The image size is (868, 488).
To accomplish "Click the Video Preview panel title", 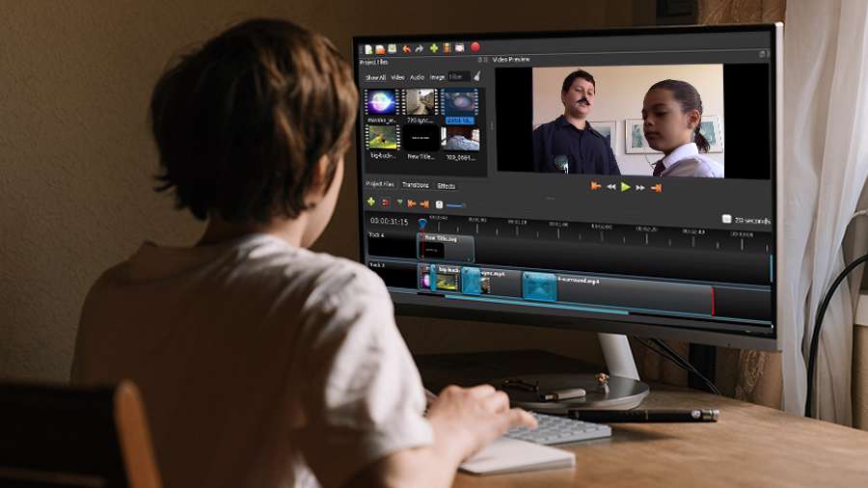I will pyautogui.click(x=511, y=59).
